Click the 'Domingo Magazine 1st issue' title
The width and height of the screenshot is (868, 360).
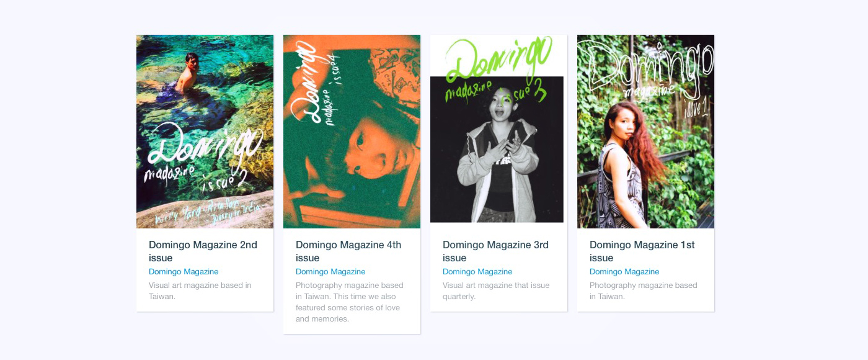click(x=642, y=251)
